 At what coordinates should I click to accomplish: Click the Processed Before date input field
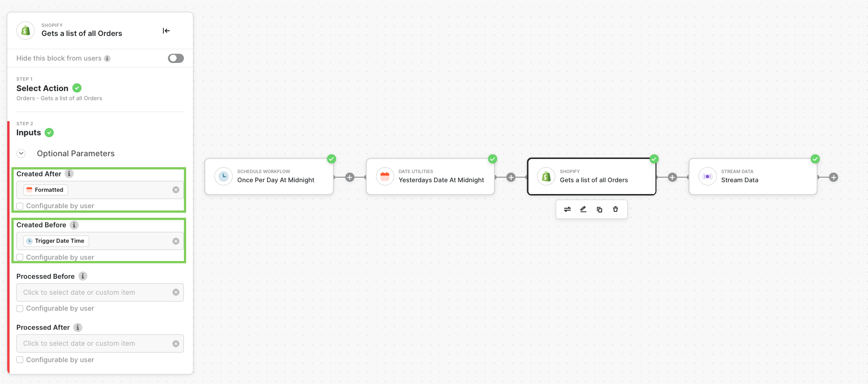tap(96, 292)
